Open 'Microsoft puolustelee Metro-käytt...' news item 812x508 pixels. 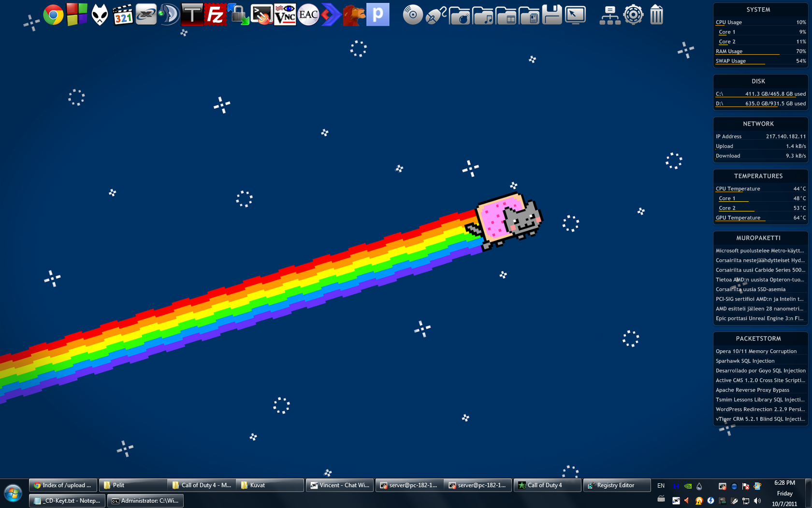tap(760, 251)
